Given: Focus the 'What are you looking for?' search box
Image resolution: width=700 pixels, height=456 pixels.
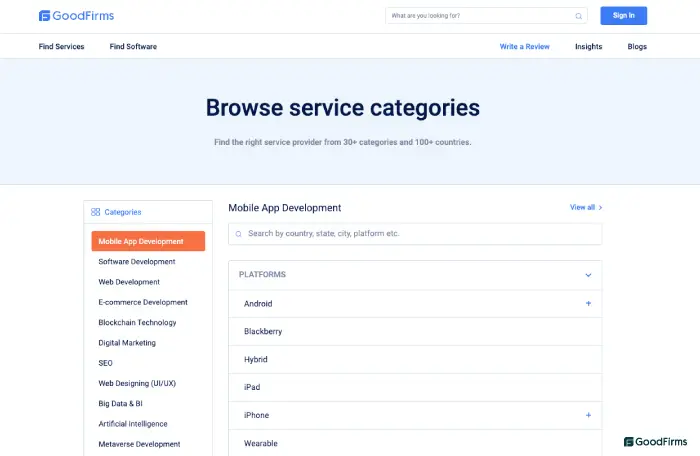Looking at the screenshot, I should pos(486,16).
